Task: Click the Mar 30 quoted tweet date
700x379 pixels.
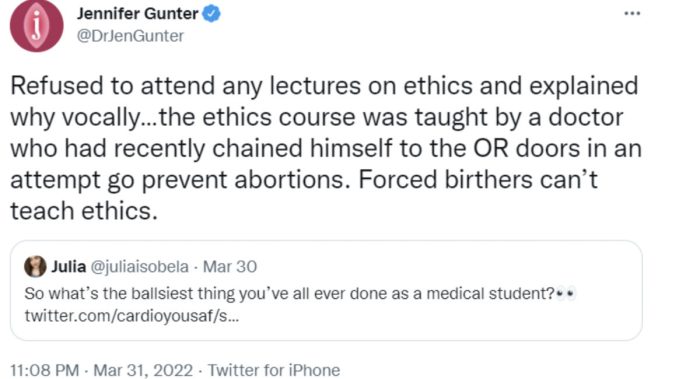Action: 230,267
